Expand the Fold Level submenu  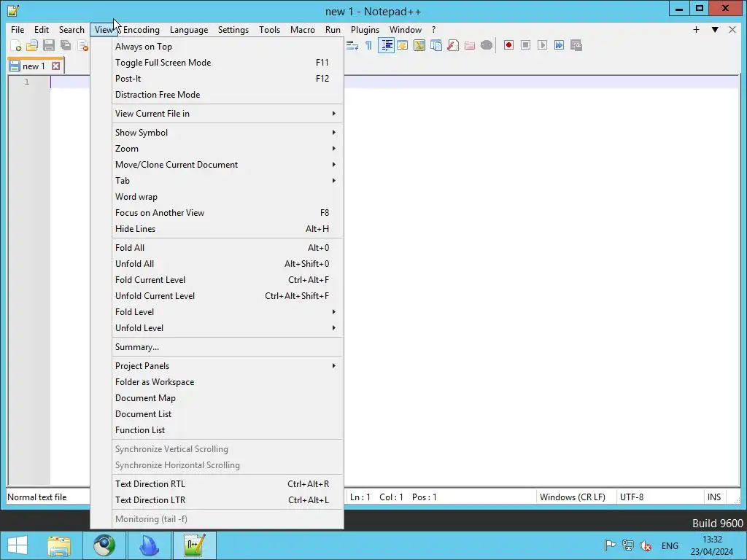228,312
